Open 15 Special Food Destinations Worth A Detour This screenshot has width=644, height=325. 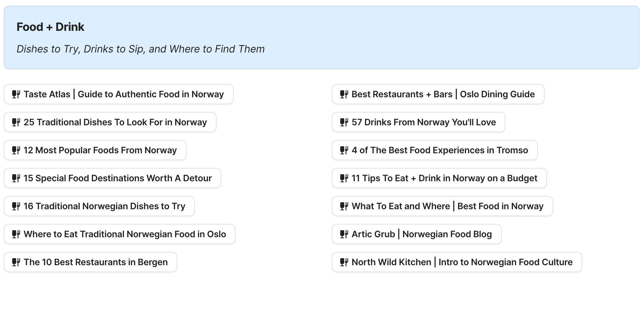click(x=112, y=178)
